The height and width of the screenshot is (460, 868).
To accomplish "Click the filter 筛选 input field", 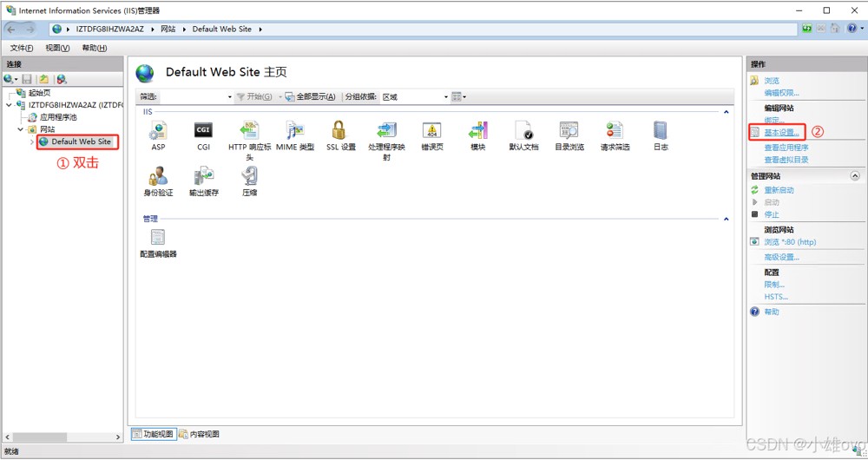I will pyautogui.click(x=193, y=97).
